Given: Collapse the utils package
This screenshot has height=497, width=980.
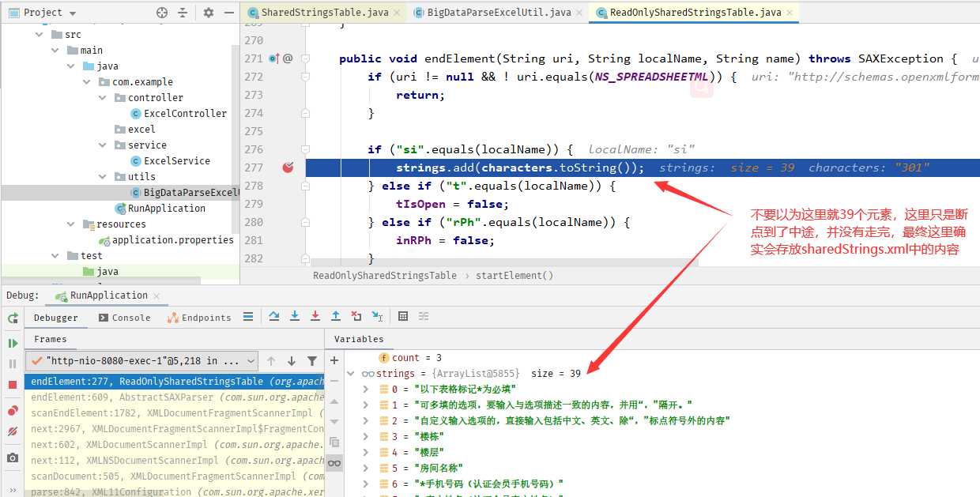Looking at the screenshot, I should (104, 177).
